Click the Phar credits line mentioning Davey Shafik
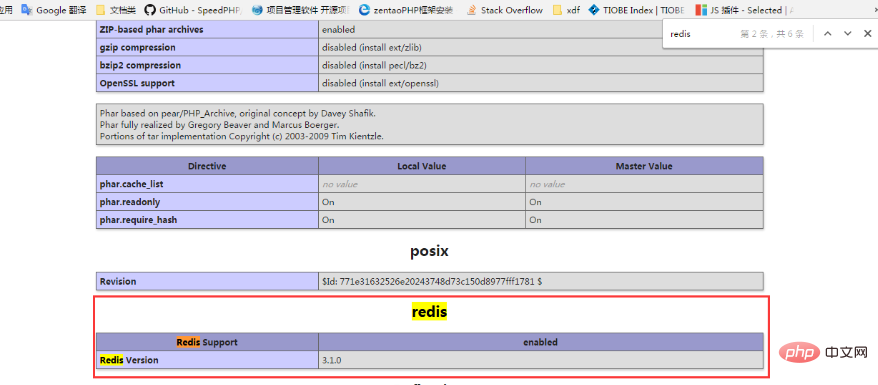878x385 pixels. (x=238, y=114)
